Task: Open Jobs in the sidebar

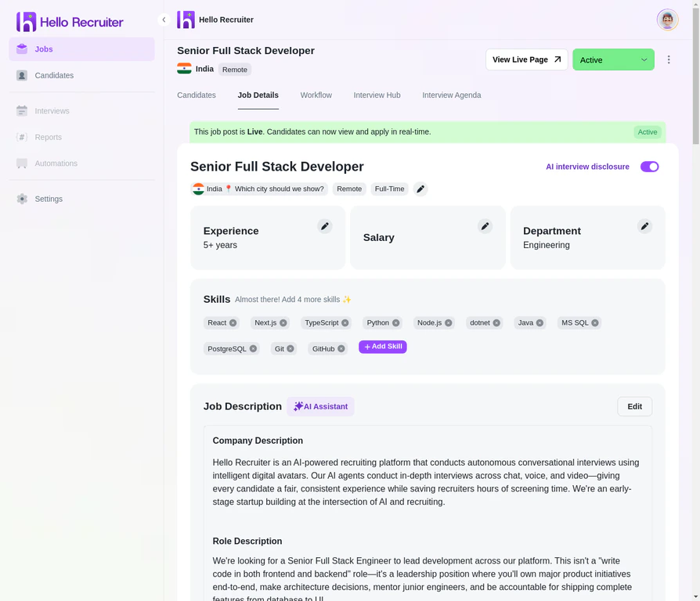Action: 81,49
